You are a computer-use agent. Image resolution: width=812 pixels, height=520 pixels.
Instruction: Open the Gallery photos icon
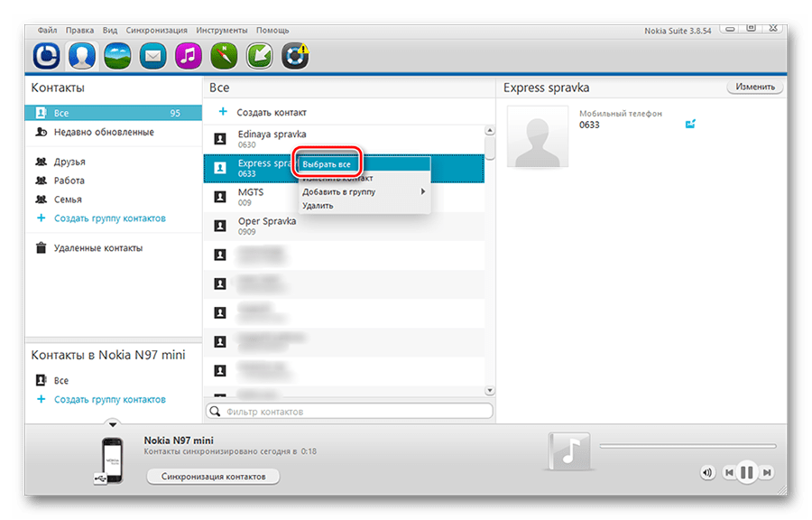(117, 55)
